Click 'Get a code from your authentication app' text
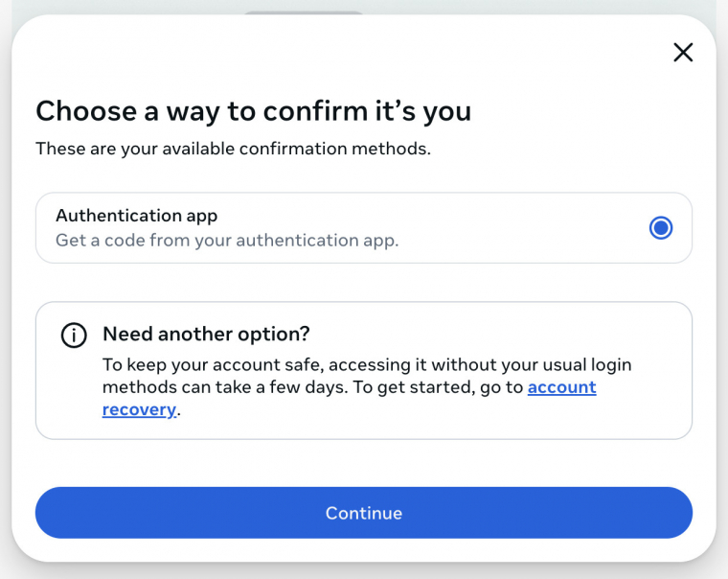Image resolution: width=728 pixels, height=579 pixels. pos(227,241)
